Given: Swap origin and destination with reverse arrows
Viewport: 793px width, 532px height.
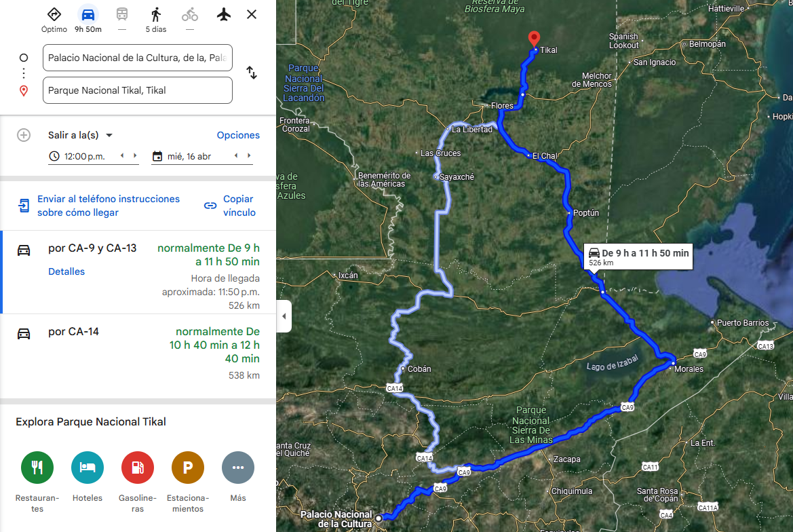Looking at the screenshot, I should click(252, 73).
